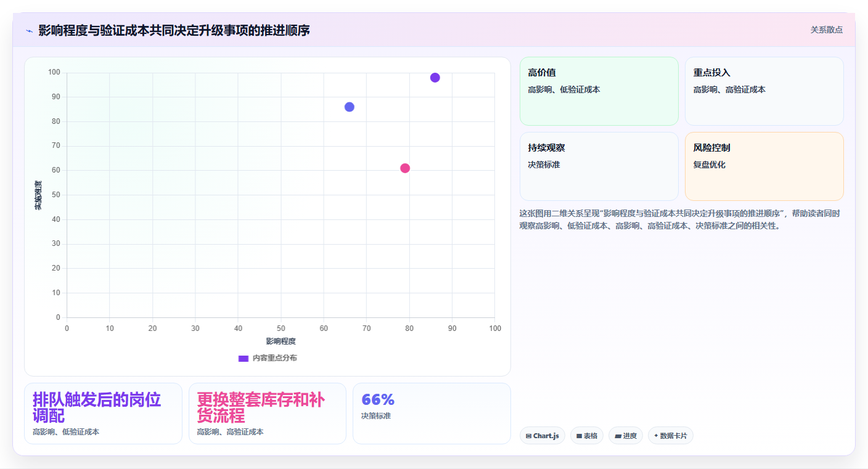Click the 关系散点 label in header
This screenshot has height=469, width=868.
[826, 30]
